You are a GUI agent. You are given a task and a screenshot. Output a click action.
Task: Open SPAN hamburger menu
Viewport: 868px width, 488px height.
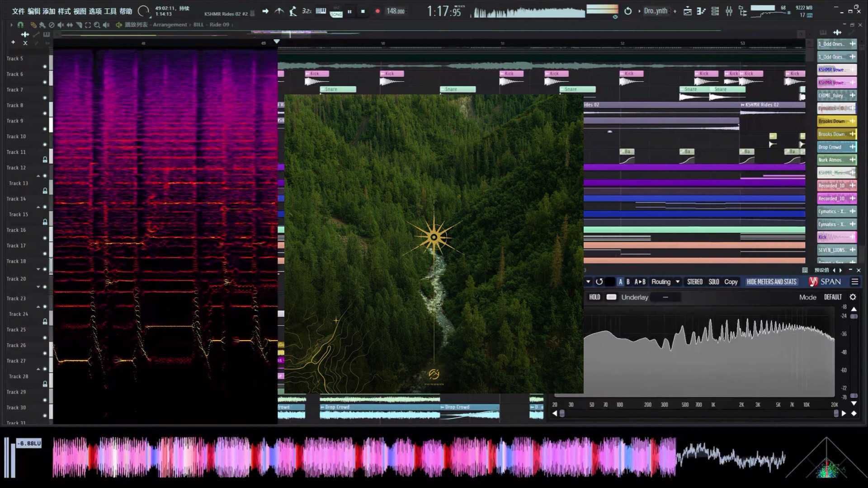click(x=854, y=282)
